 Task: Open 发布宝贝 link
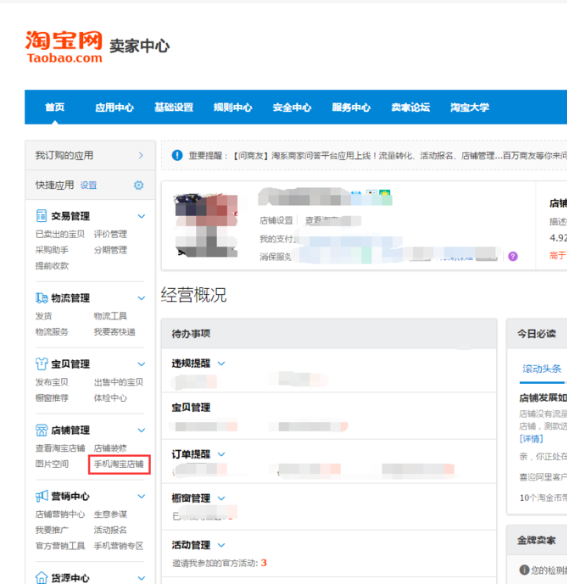tap(52, 382)
